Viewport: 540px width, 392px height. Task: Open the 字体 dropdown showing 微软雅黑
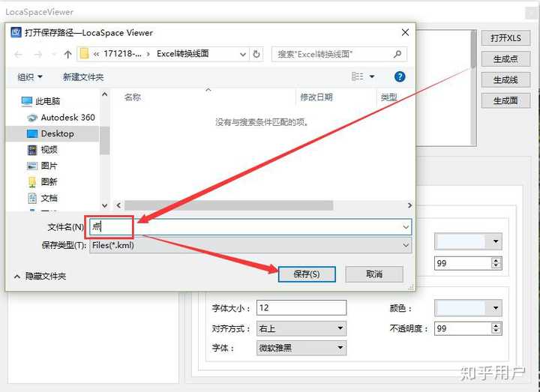(x=301, y=348)
